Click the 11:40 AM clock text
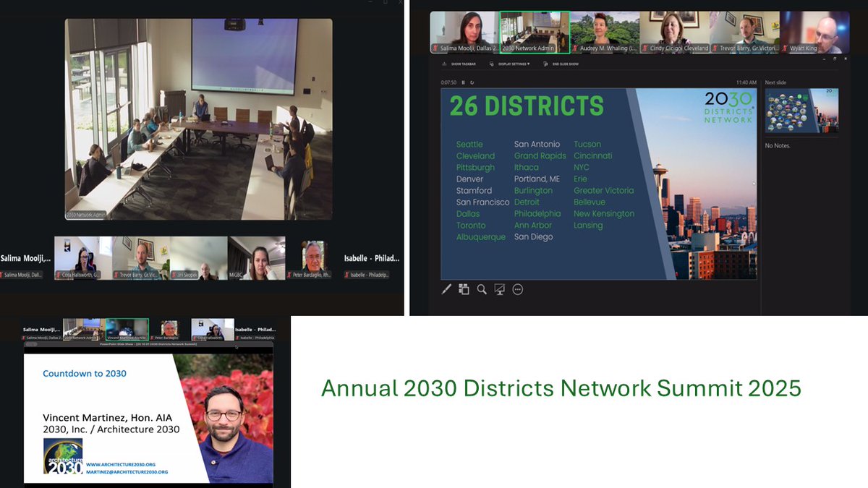The height and width of the screenshot is (488, 868). (746, 82)
